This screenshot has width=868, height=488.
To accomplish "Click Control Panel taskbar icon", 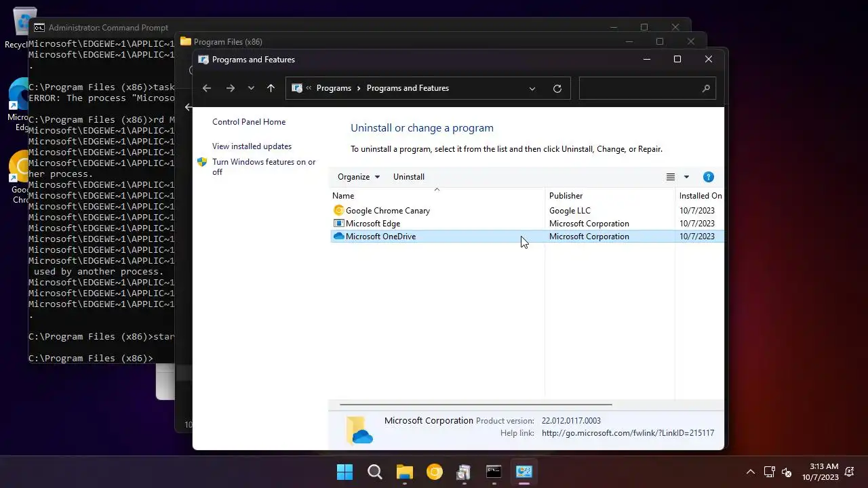I will pyautogui.click(x=524, y=472).
